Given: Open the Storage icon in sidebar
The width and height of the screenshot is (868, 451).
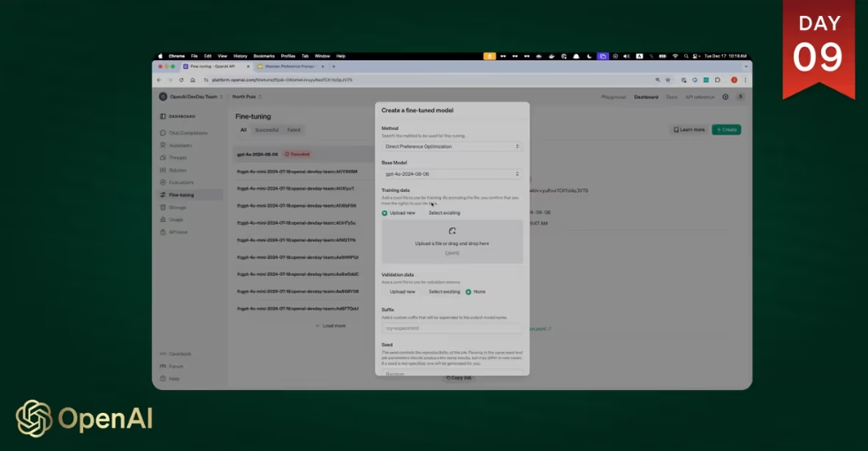Looking at the screenshot, I should (163, 207).
